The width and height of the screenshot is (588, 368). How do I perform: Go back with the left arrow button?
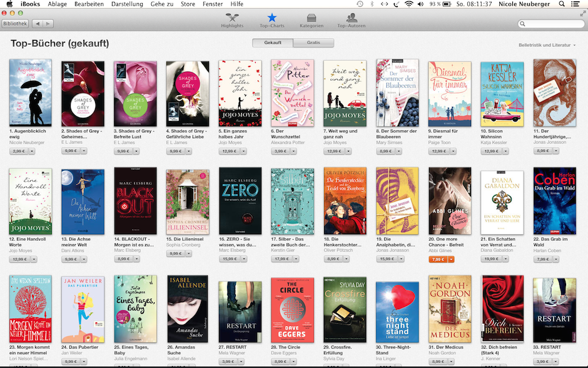[38, 24]
